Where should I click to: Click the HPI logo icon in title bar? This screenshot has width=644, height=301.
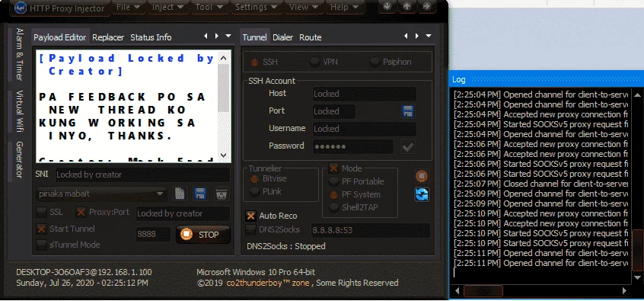(20, 8)
